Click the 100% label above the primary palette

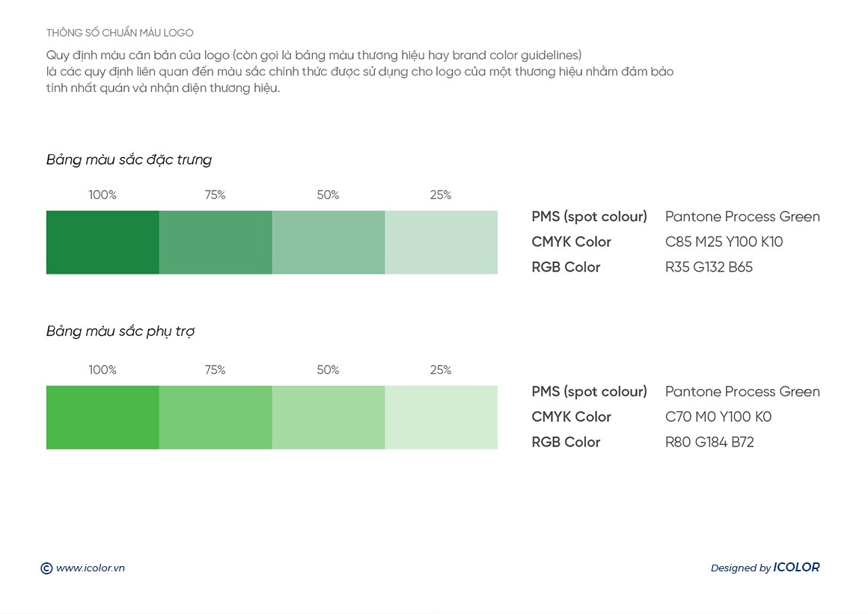(x=103, y=195)
